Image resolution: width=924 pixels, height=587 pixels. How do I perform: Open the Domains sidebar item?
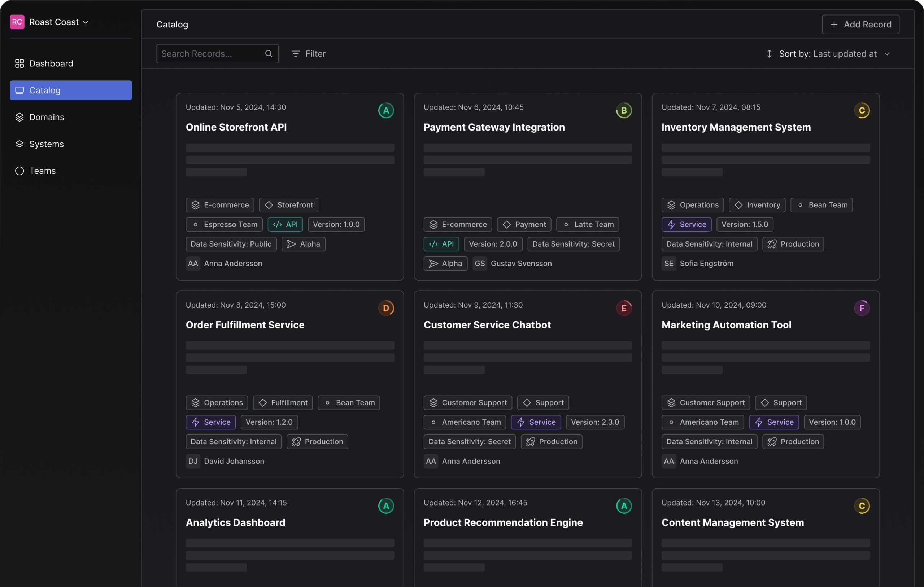pos(47,117)
